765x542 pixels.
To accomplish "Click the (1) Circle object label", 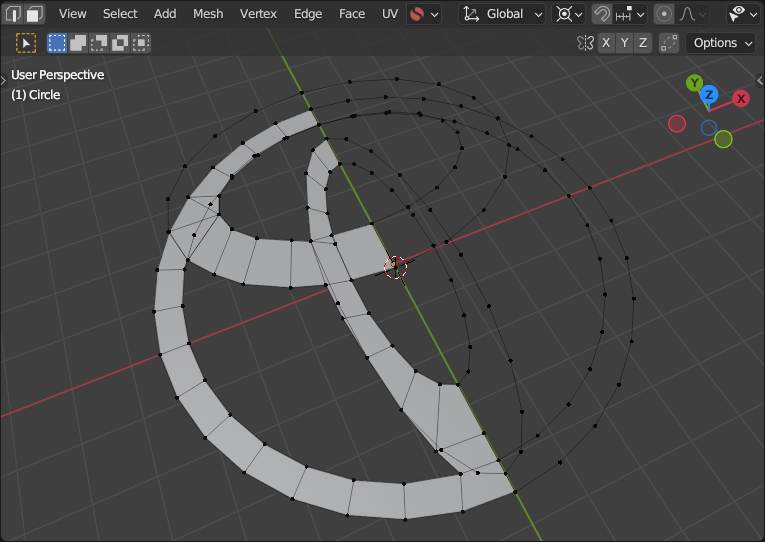I will pos(36,95).
